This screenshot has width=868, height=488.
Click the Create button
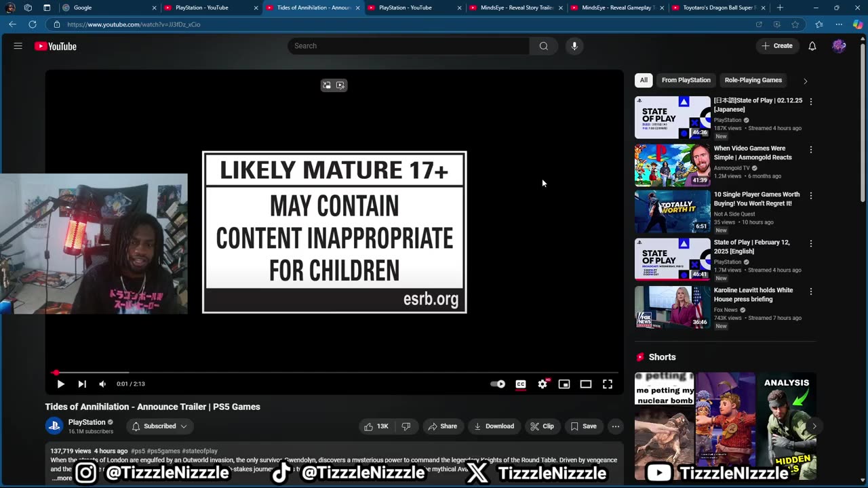coord(777,46)
